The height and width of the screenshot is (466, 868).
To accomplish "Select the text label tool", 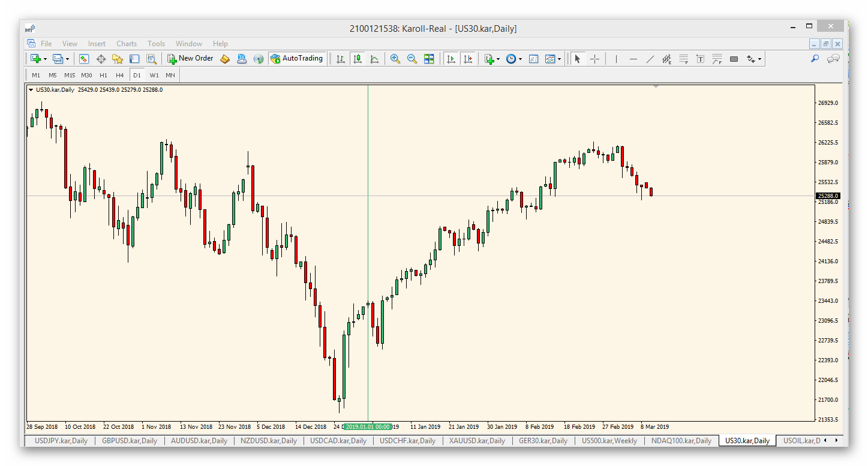I will coord(700,59).
